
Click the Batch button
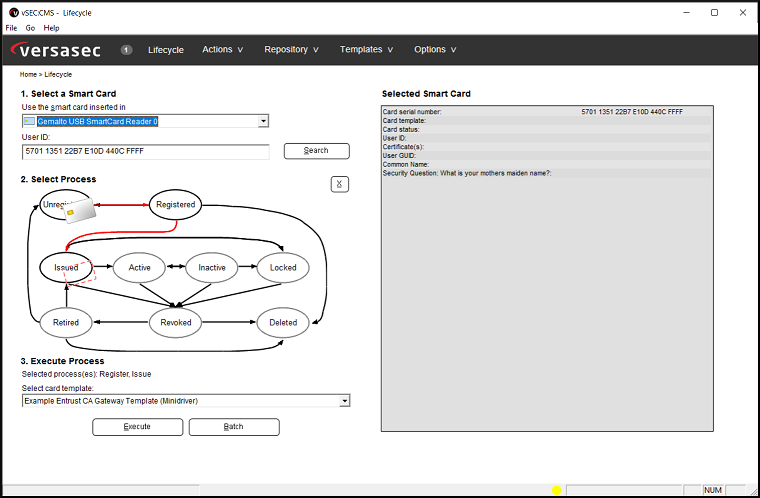point(234,427)
